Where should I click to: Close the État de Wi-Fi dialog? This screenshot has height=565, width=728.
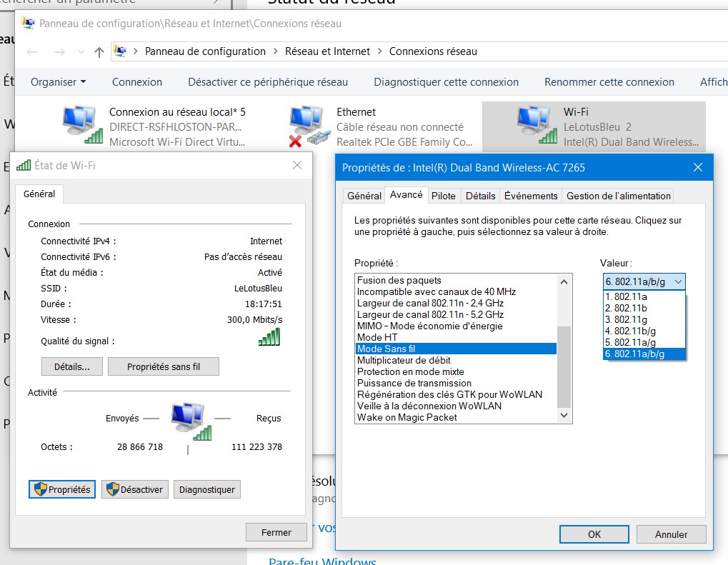click(297, 166)
